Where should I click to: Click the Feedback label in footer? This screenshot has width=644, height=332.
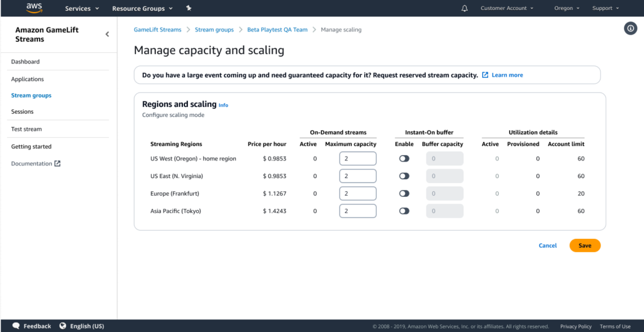(x=37, y=326)
